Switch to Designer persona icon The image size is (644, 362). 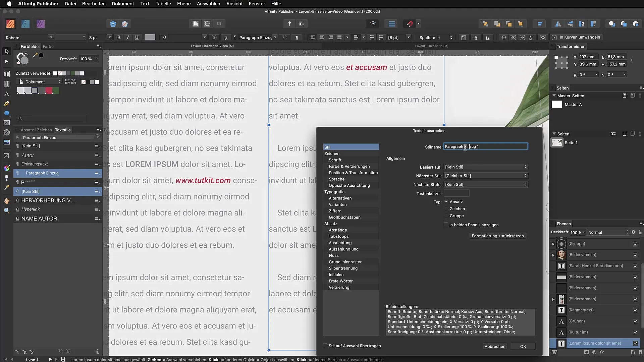pos(25,24)
